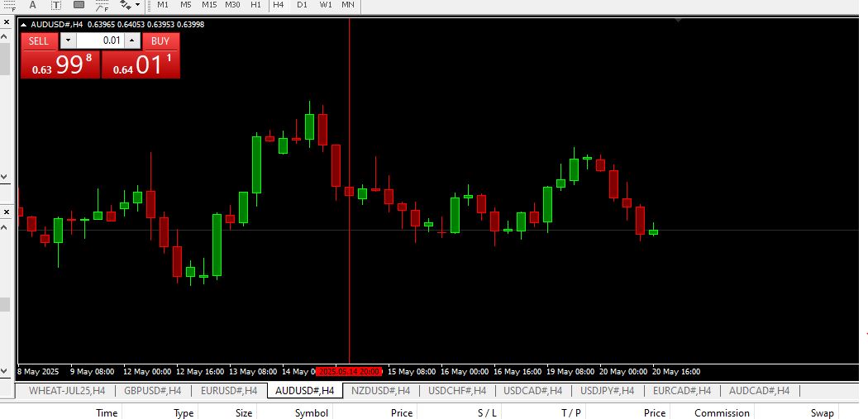
Task: Switch chart to M1 timeframe
Action: (x=163, y=4)
